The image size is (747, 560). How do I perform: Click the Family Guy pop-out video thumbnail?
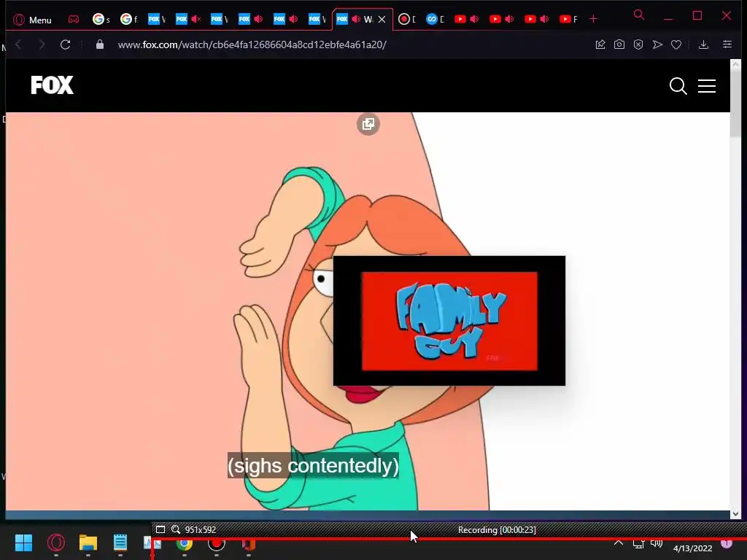point(449,321)
